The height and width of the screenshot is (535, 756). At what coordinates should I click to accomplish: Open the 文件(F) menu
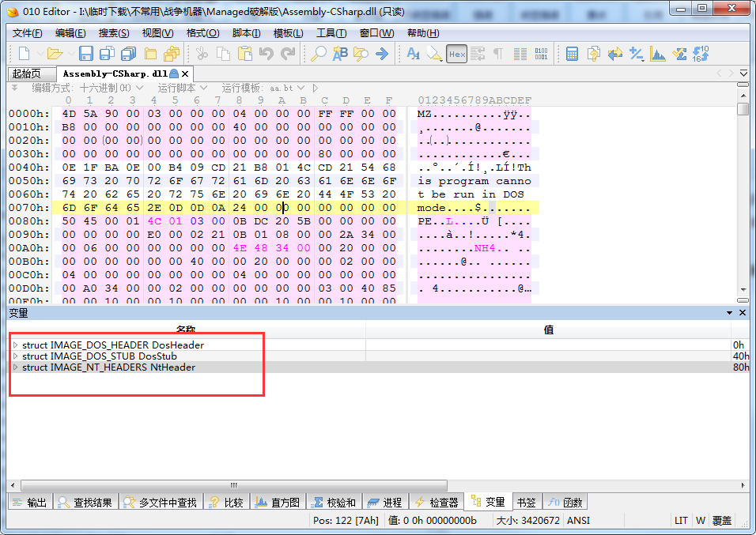coord(28,32)
